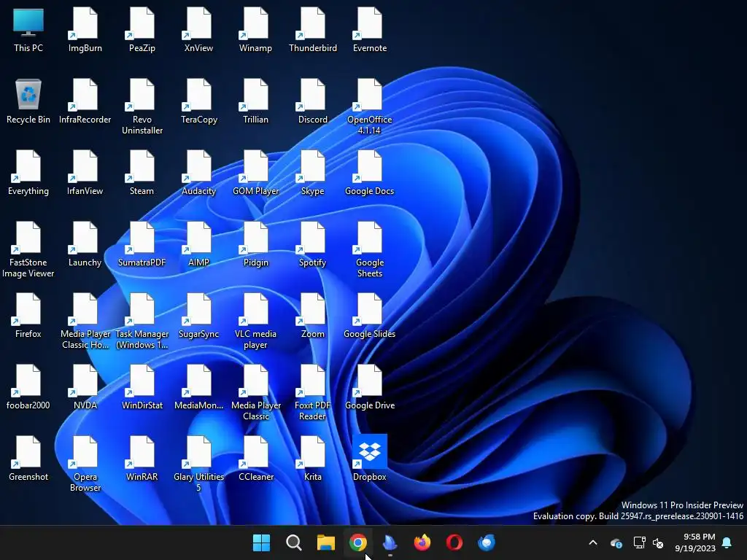Select the Evernote shortcut
This screenshot has height=560, width=747.
370,31
